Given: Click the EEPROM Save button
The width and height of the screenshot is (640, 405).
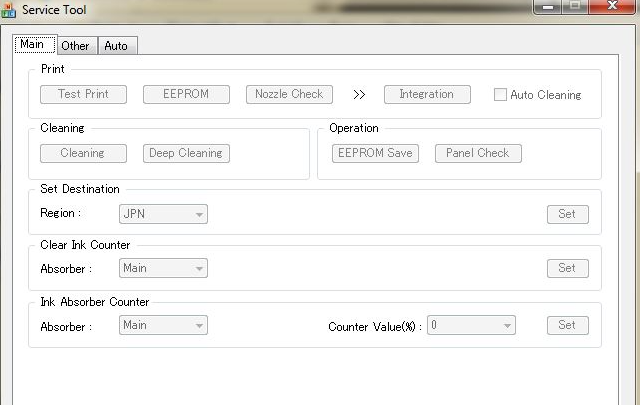Looking at the screenshot, I should [x=375, y=153].
